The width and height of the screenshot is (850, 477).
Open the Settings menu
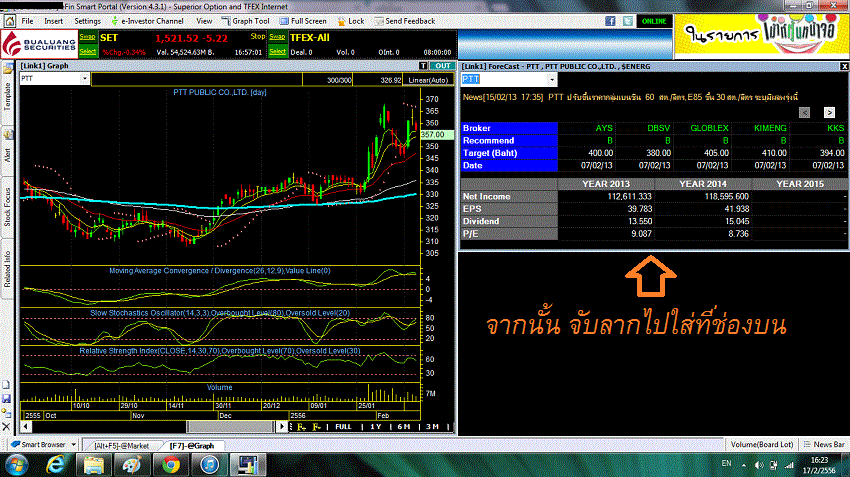[87, 21]
